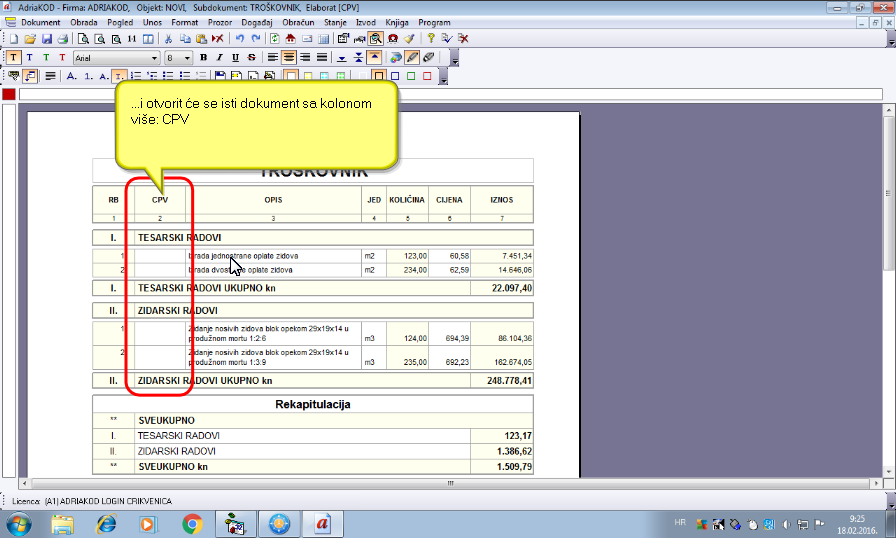This screenshot has height=538, width=896.
Task: Click the red square beside formula bar
Action: point(9,94)
